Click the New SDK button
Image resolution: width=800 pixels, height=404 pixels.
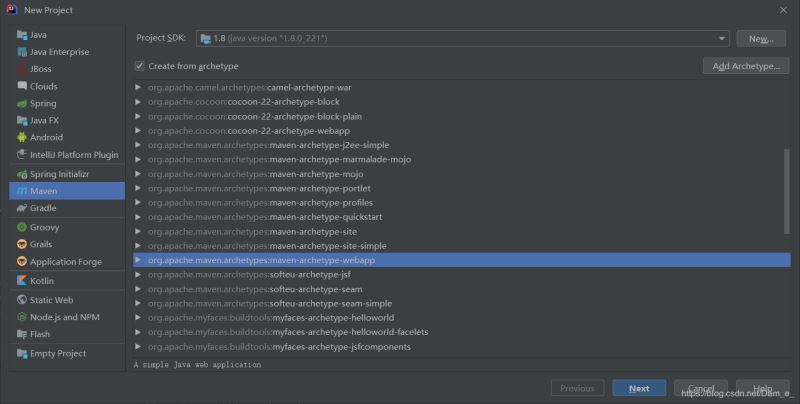pyautogui.click(x=761, y=38)
